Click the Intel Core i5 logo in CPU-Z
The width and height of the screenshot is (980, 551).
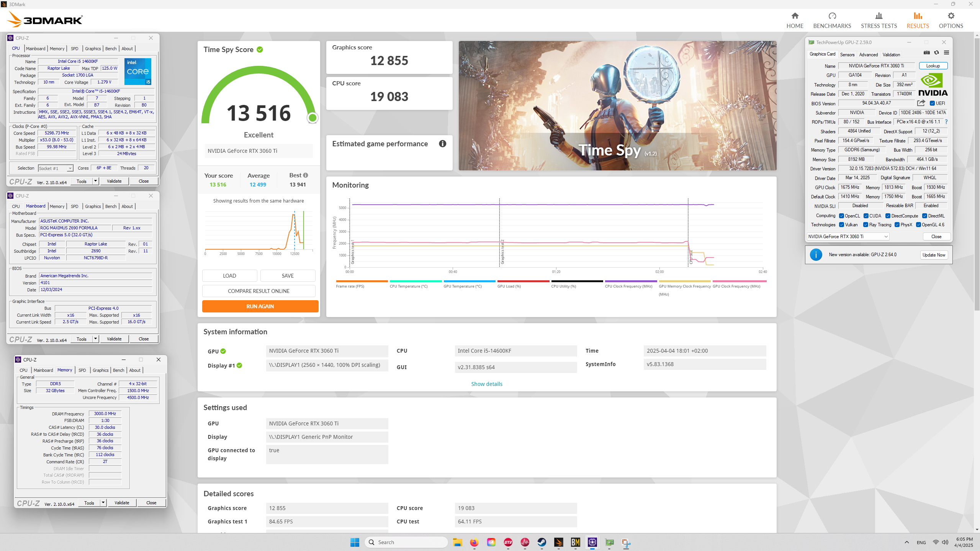(138, 71)
